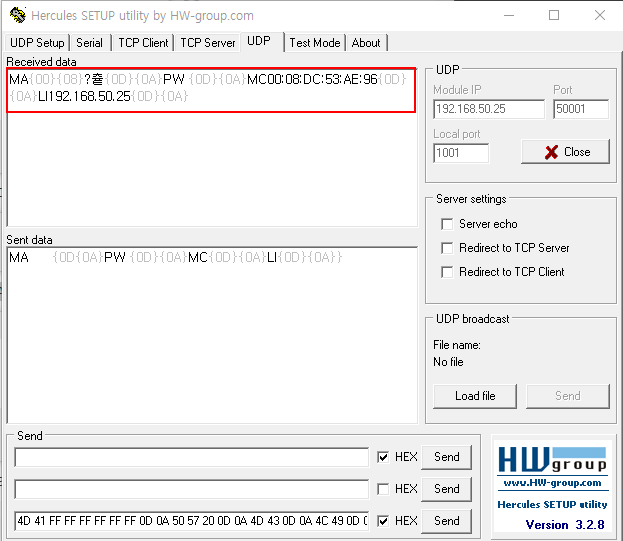Open the www.HW-group.com link
623x541 pixels.
[552, 483]
